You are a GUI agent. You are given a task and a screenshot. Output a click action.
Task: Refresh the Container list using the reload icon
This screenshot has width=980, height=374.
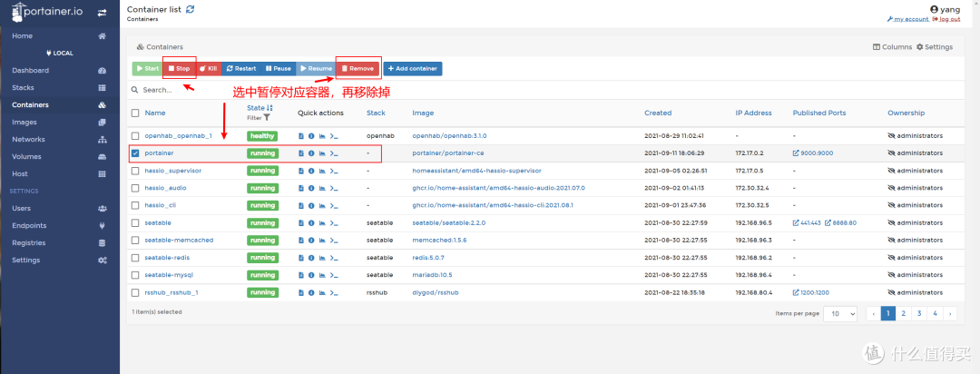190,9
